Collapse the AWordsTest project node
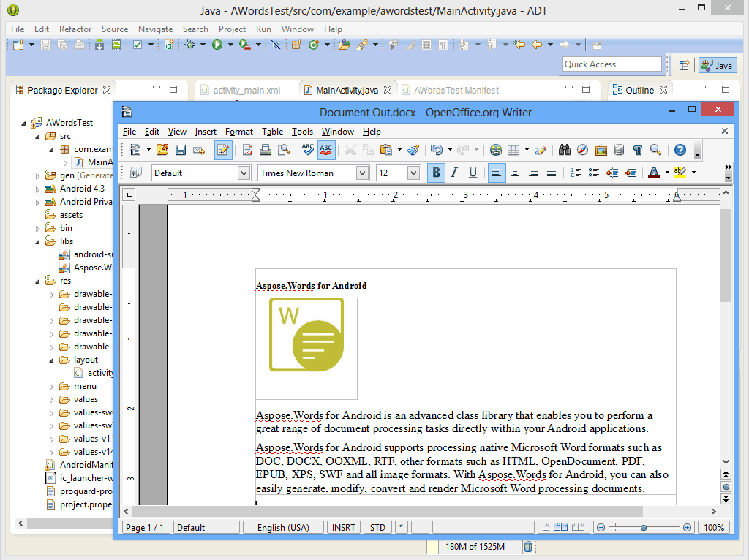 click(x=23, y=123)
